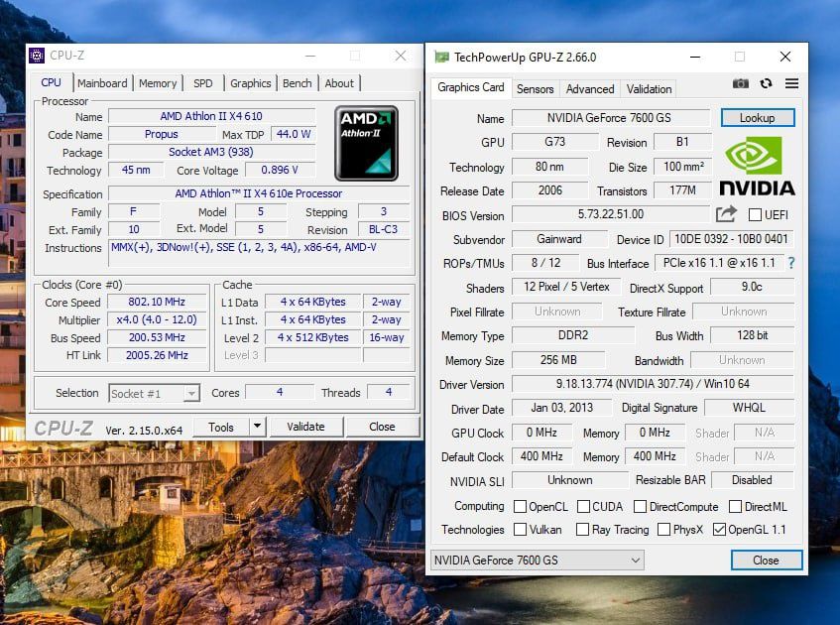Click the Memory Type value DDR2
This screenshot has height=625, width=840.
click(x=573, y=335)
